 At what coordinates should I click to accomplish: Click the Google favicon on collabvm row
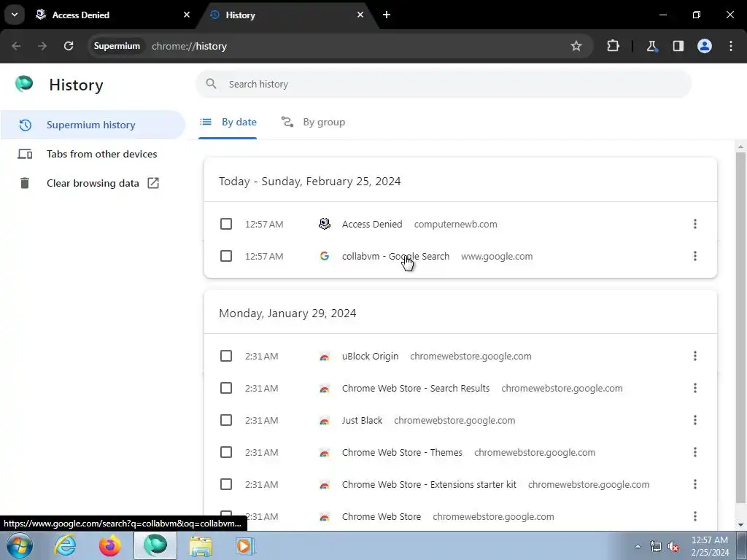pyautogui.click(x=325, y=256)
